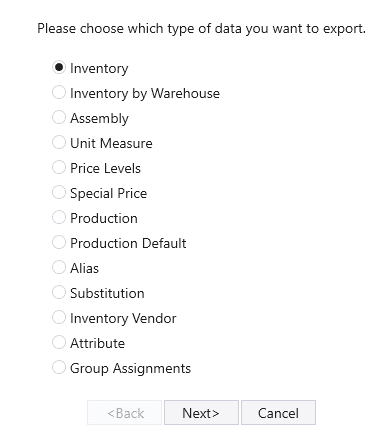Select the Inventory radio button

click(59, 67)
